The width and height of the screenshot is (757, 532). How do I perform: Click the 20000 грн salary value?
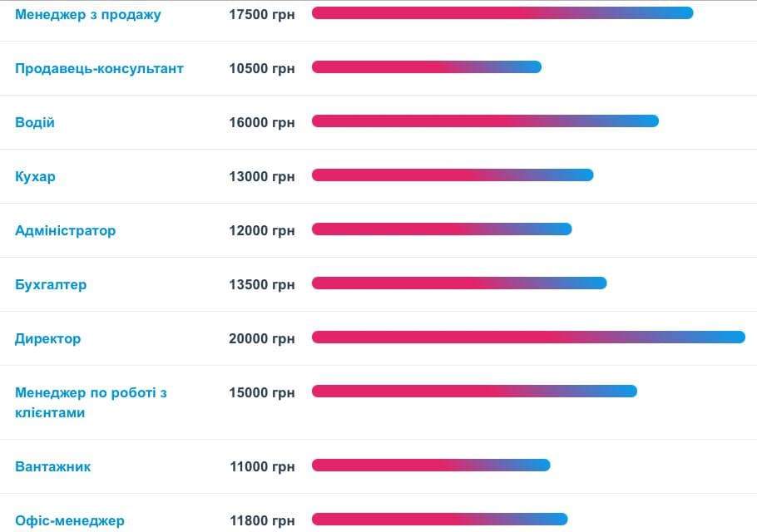pyautogui.click(x=262, y=338)
